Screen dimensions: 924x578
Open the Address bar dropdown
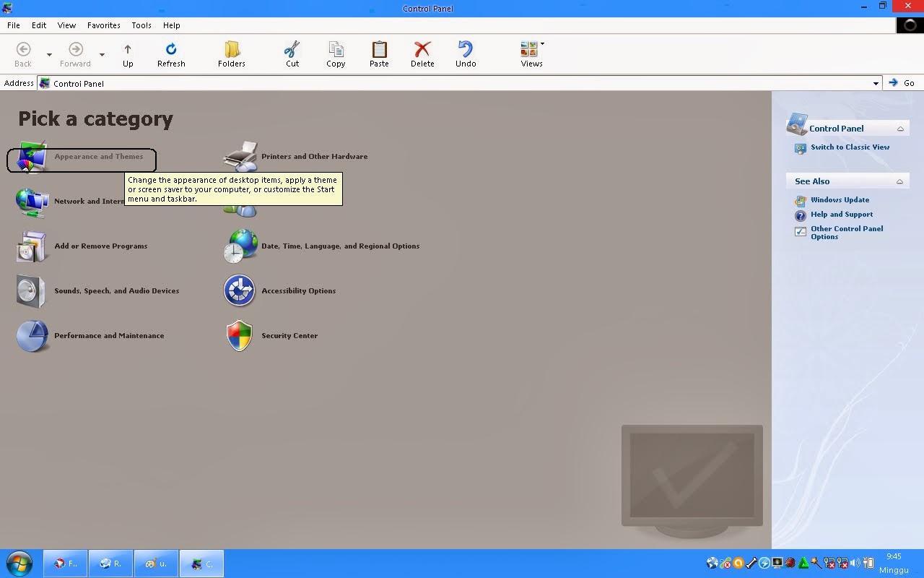coord(876,82)
